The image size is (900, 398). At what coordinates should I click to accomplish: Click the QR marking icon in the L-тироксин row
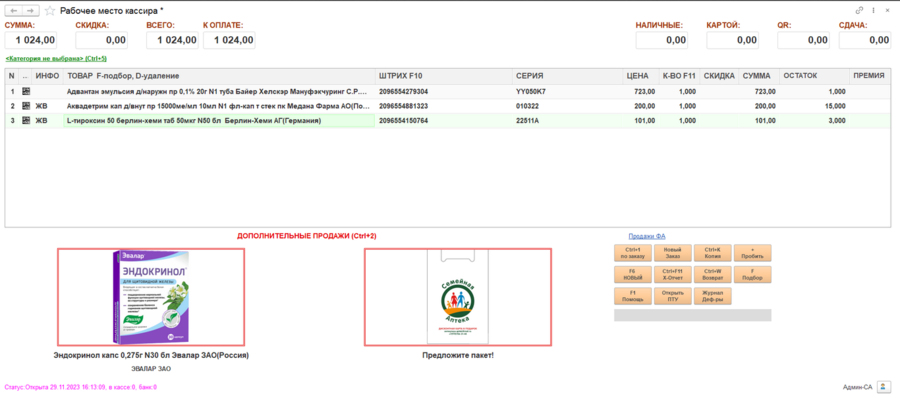click(x=26, y=121)
